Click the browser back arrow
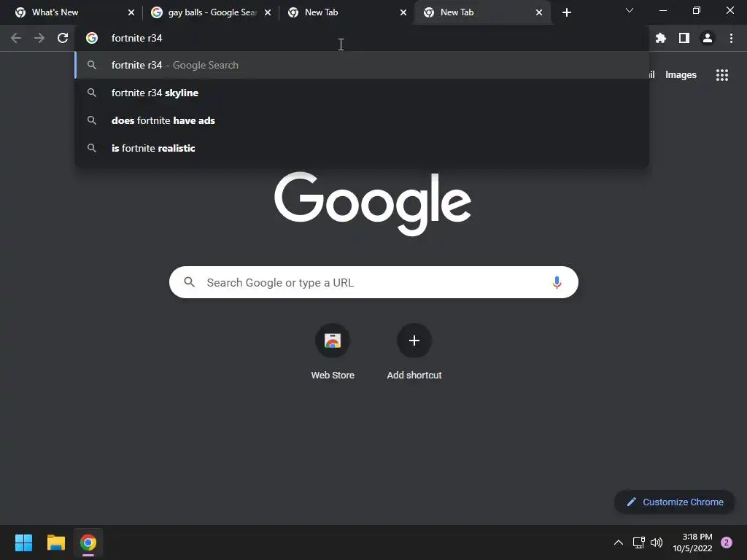This screenshot has width=747, height=560. (16, 38)
